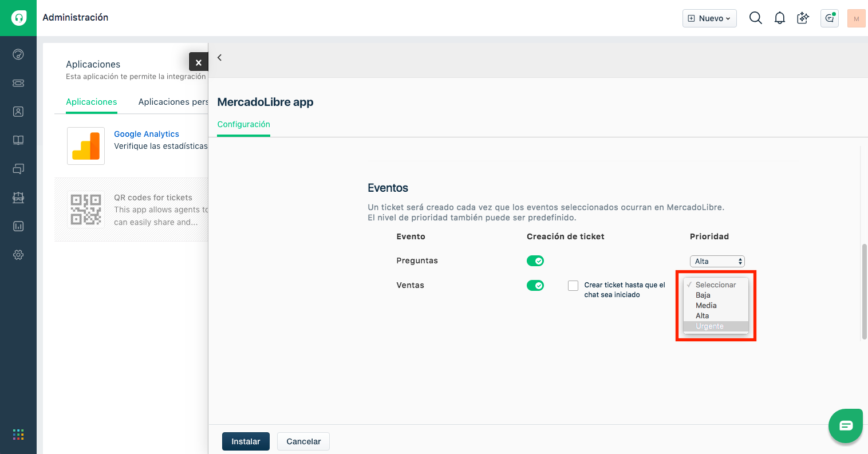Open the Google Analytics link
Viewport: 868px width, 454px height.
pos(147,134)
